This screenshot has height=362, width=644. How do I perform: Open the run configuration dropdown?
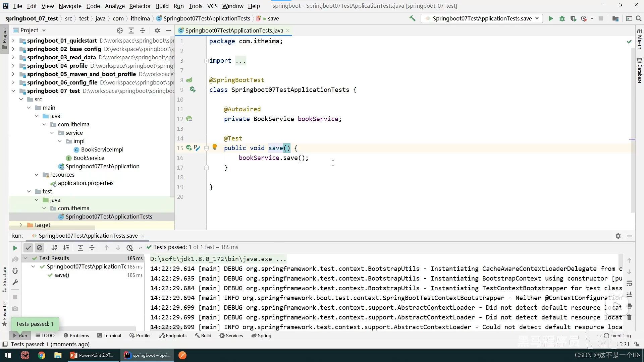(537, 19)
